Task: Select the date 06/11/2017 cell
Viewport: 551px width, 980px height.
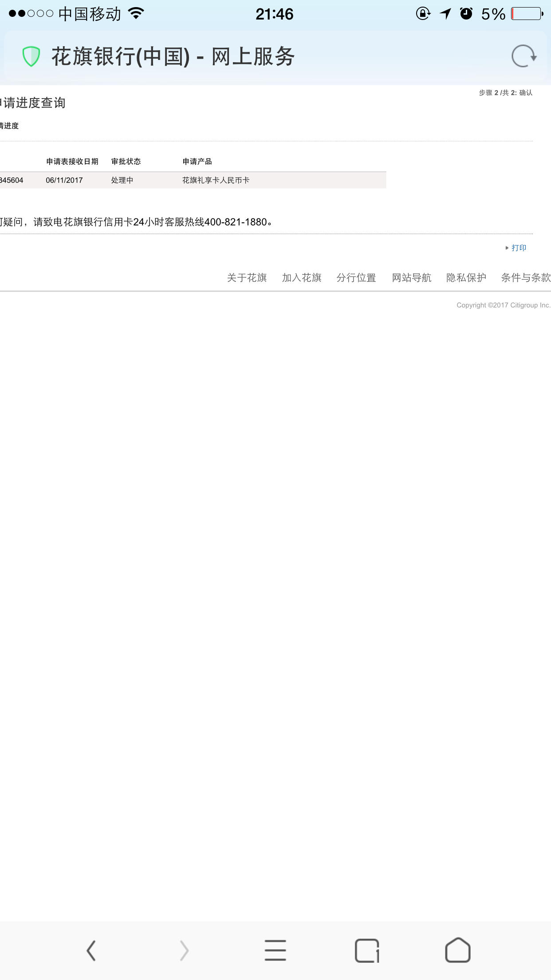Action: pos(64,180)
